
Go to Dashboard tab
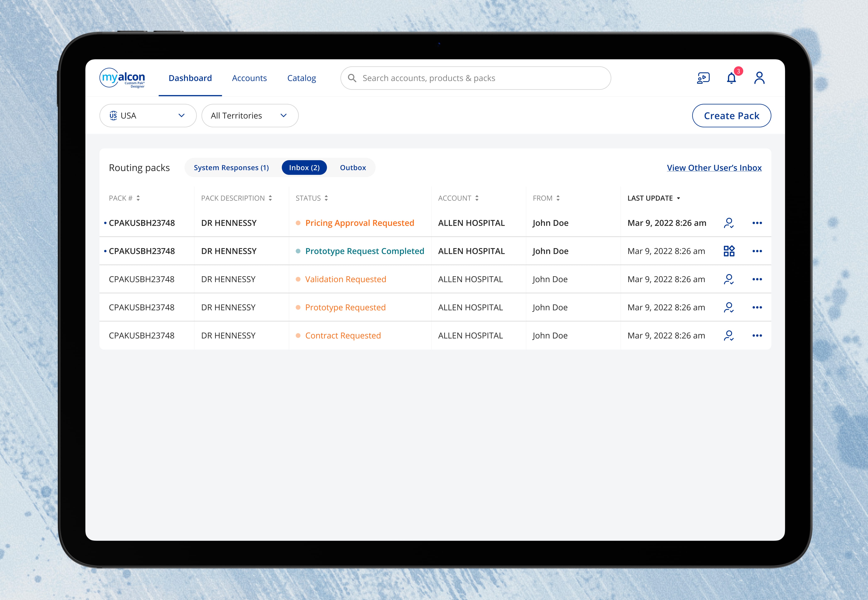(x=190, y=78)
